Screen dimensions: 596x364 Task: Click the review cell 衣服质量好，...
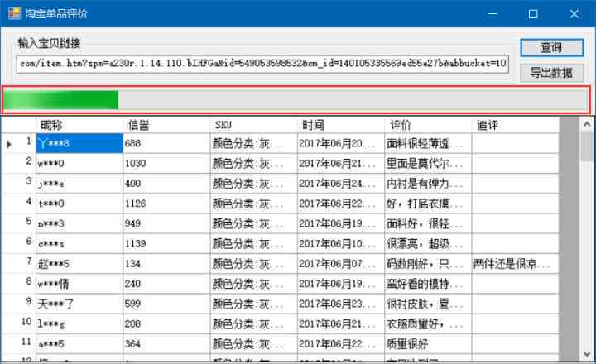click(x=428, y=324)
